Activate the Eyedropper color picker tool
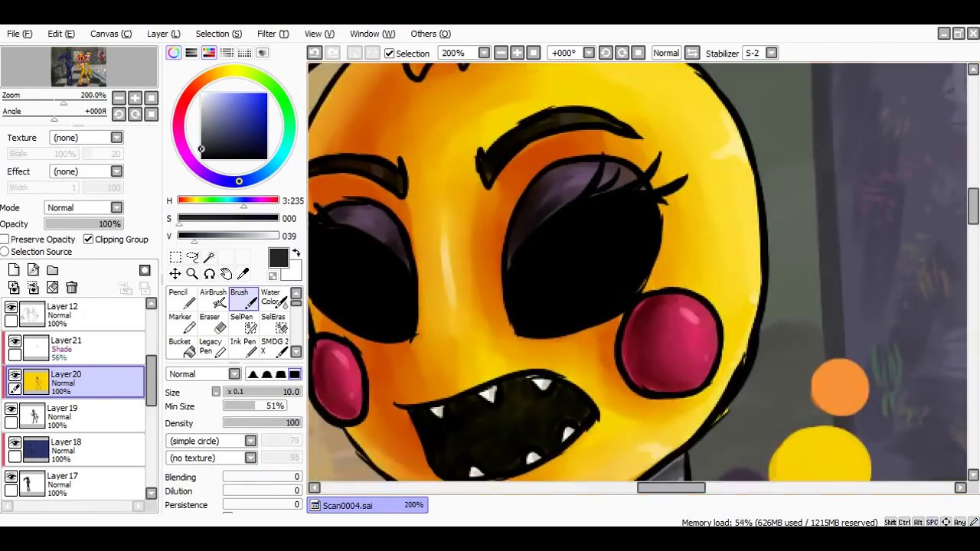The height and width of the screenshot is (551, 980). click(x=243, y=274)
